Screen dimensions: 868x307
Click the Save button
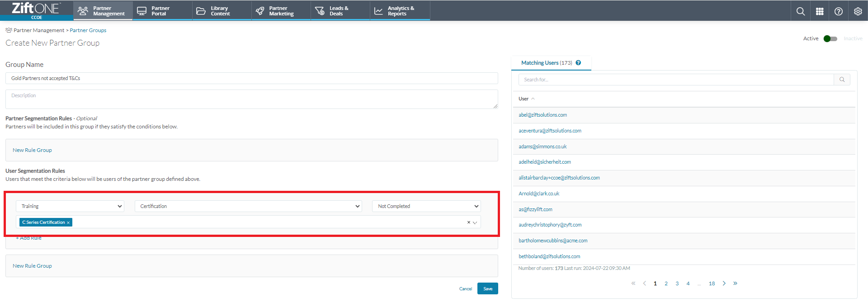pos(488,288)
